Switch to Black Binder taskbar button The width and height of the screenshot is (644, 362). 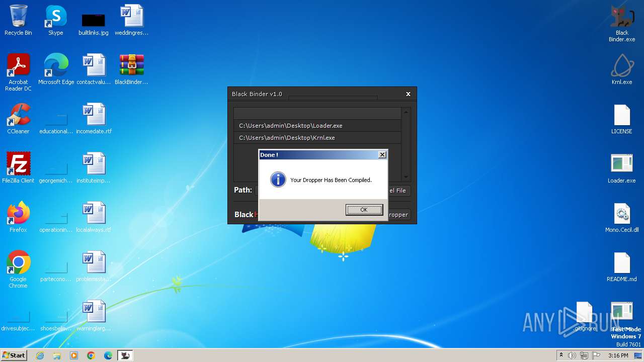coord(125,355)
